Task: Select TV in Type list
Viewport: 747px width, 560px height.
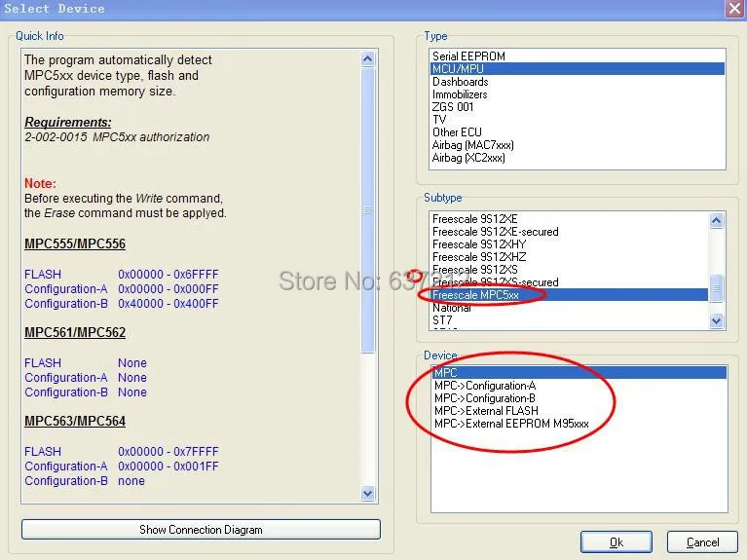Action: [577, 119]
